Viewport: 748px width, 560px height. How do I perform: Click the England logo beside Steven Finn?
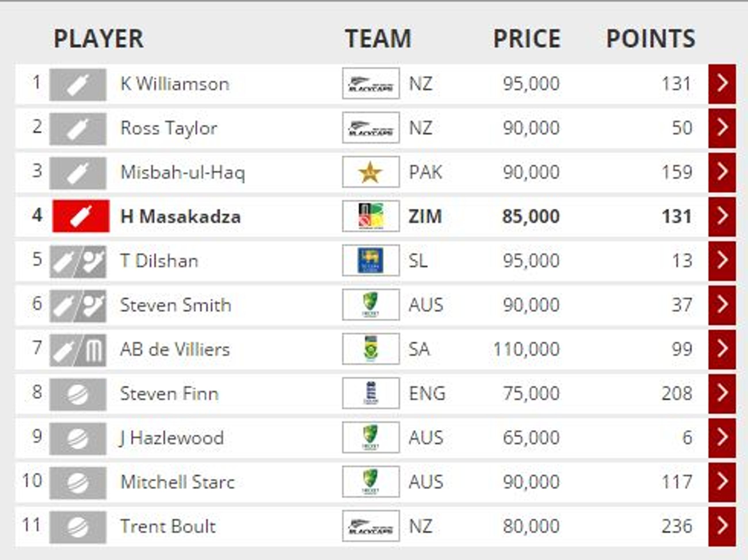pos(371,393)
